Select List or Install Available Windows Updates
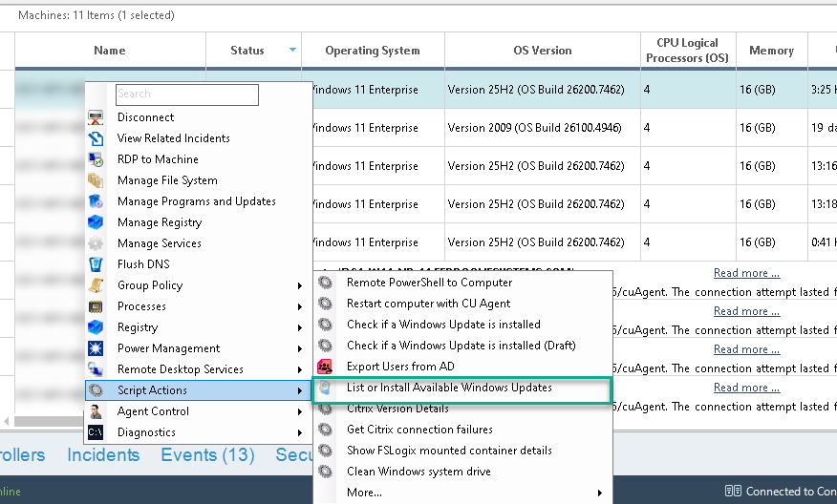The height and width of the screenshot is (504, 837). pos(449,388)
